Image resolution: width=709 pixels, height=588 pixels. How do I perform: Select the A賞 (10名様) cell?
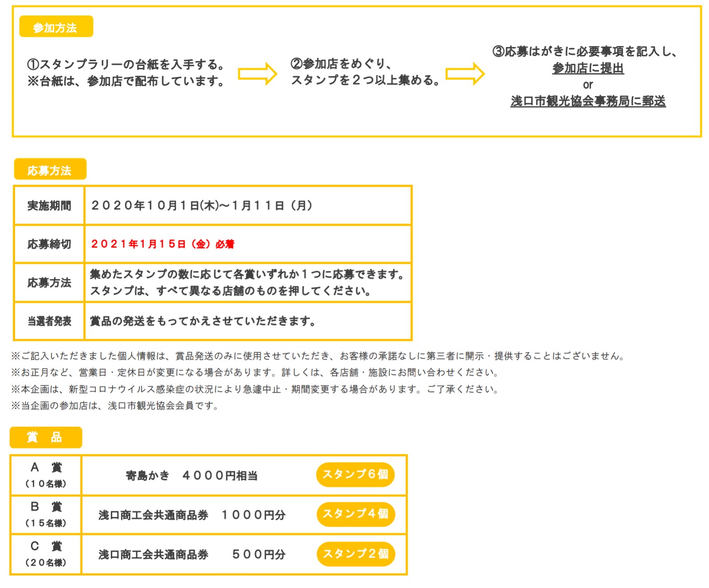(46, 475)
